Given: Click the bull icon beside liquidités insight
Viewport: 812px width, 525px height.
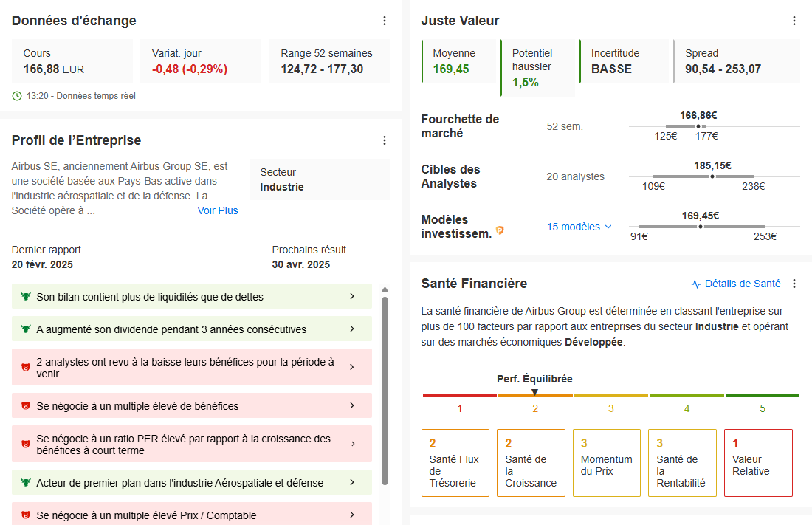Looking at the screenshot, I should tap(25, 296).
